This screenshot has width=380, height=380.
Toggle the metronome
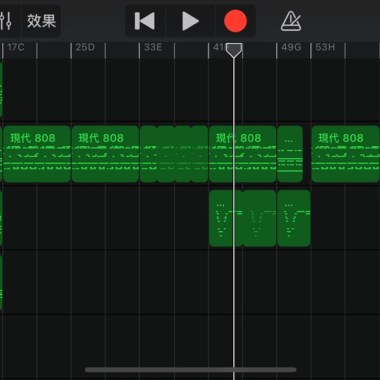click(291, 21)
